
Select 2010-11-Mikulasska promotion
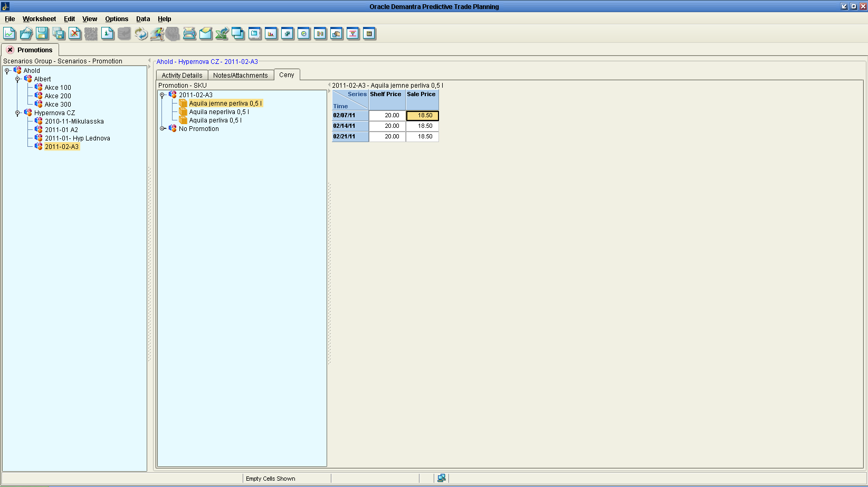coord(74,121)
